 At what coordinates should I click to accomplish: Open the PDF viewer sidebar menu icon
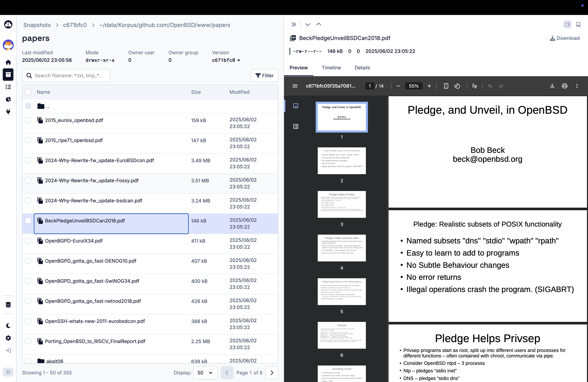[x=295, y=86]
